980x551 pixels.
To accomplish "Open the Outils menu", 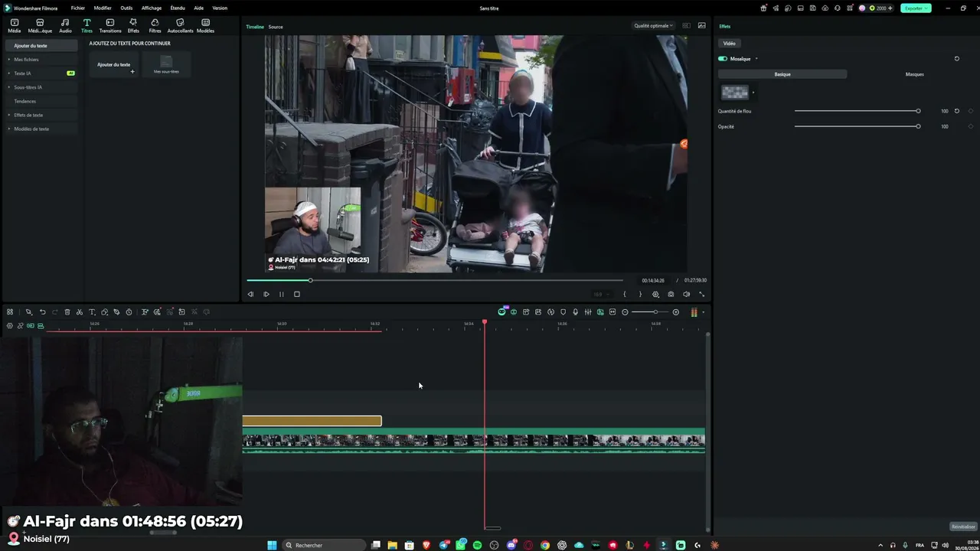I will [x=126, y=8].
